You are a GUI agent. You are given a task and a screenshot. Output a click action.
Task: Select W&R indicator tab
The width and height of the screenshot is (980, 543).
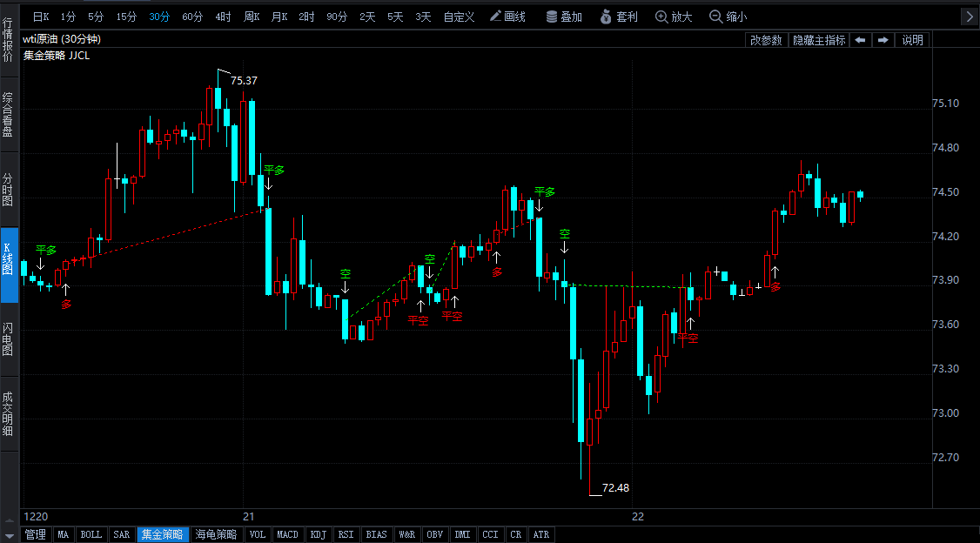click(x=406, y=535)
